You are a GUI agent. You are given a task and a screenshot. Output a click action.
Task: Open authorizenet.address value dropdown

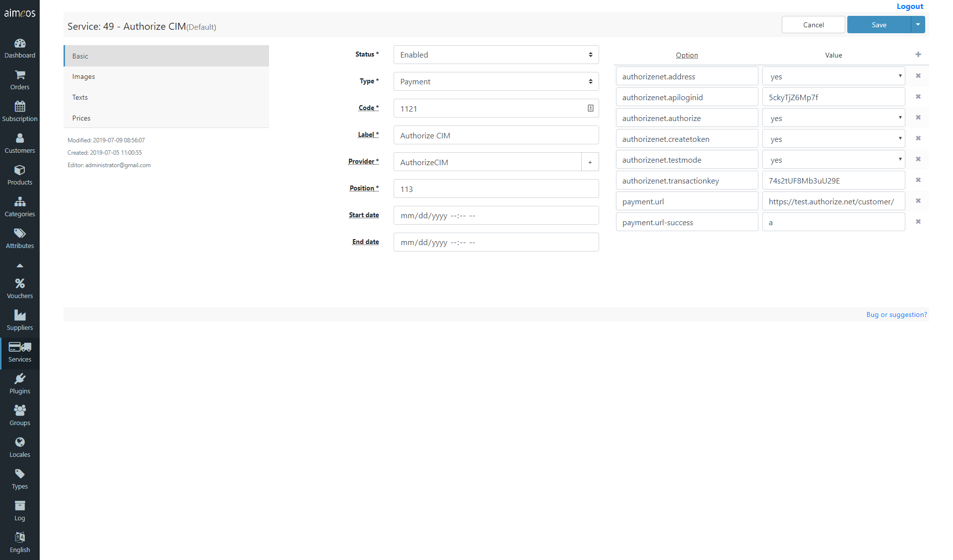point(833,76)
